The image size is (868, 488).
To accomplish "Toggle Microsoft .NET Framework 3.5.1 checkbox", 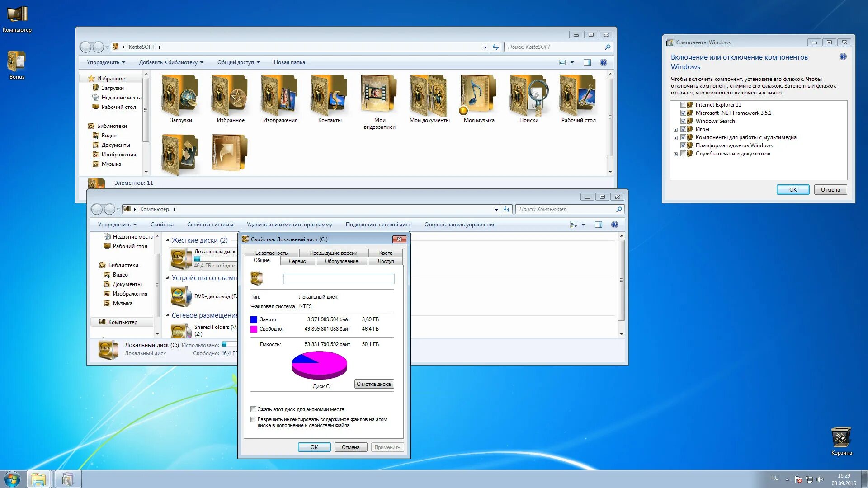I will click(683, 113).
